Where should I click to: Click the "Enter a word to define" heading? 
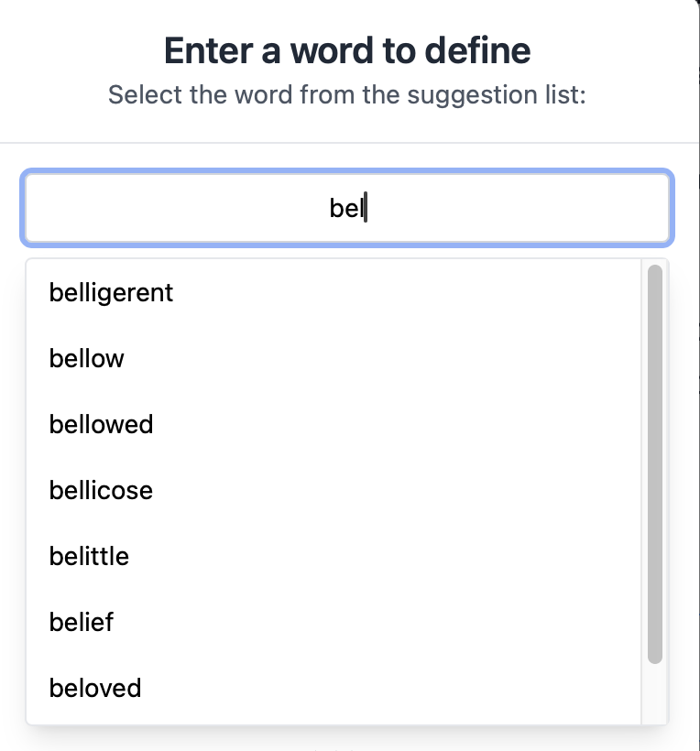click(x=347, y=50)
